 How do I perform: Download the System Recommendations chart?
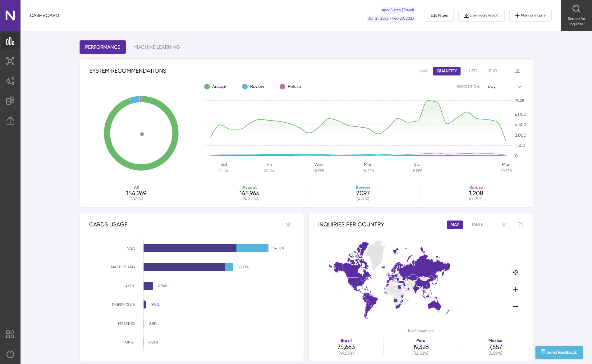(x=517, y=71)
